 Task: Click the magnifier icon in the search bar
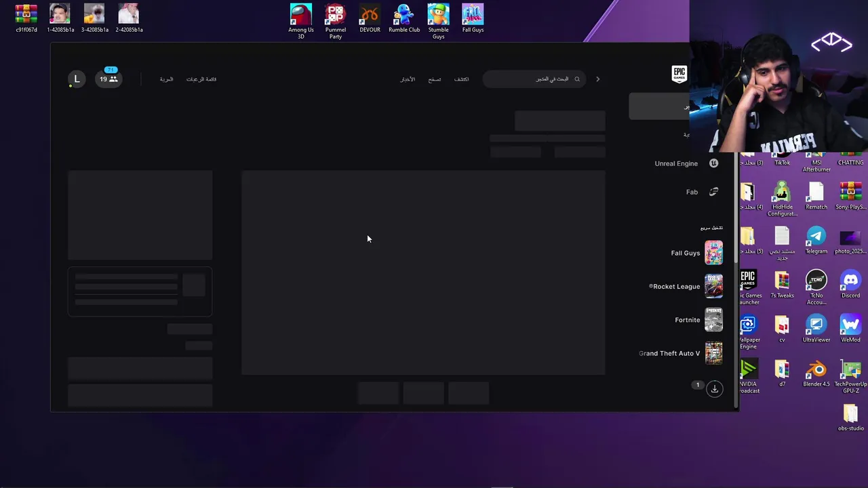pyautogui.click(x=577, y=79)
